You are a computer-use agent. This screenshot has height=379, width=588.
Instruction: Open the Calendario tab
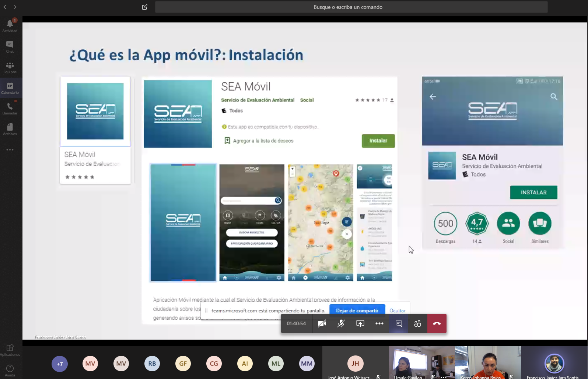10,88
